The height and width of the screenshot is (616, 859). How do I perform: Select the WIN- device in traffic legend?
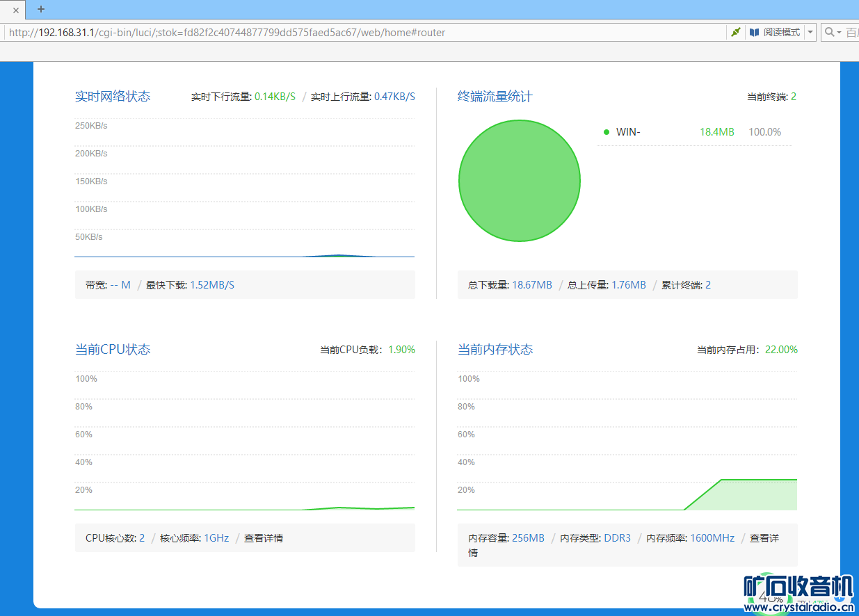(628, 132)
